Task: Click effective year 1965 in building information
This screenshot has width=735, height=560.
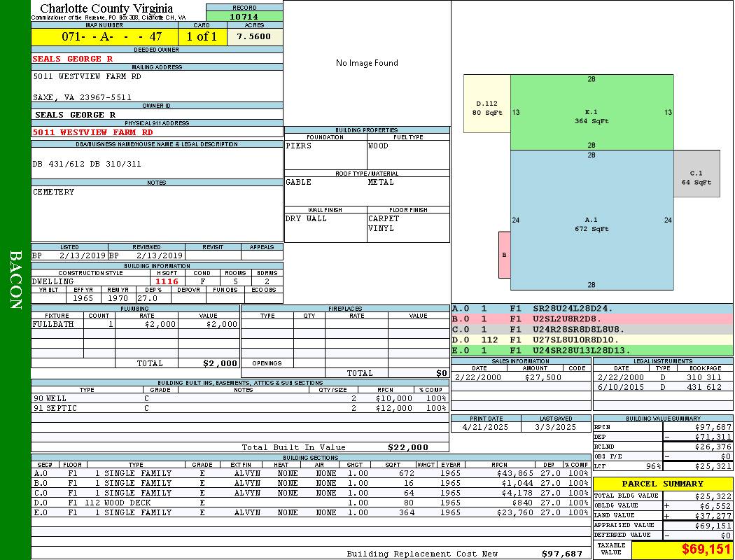Action: (x=83, y=298)
